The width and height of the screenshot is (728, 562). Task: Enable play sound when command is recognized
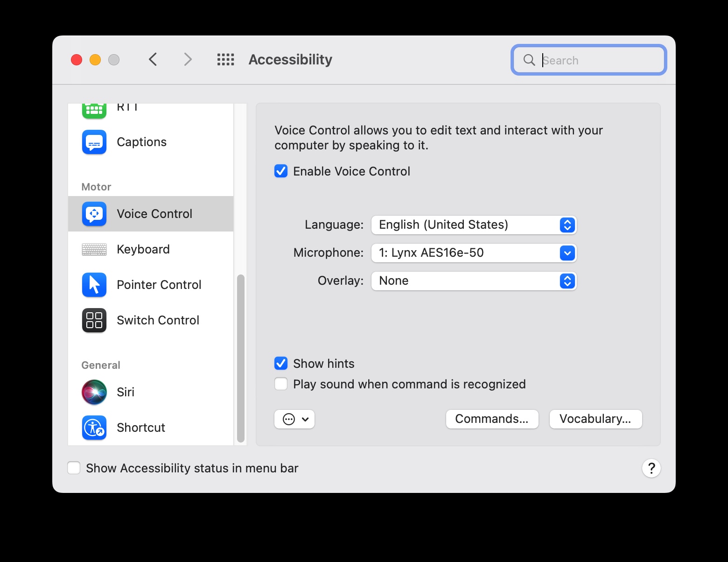281,384
